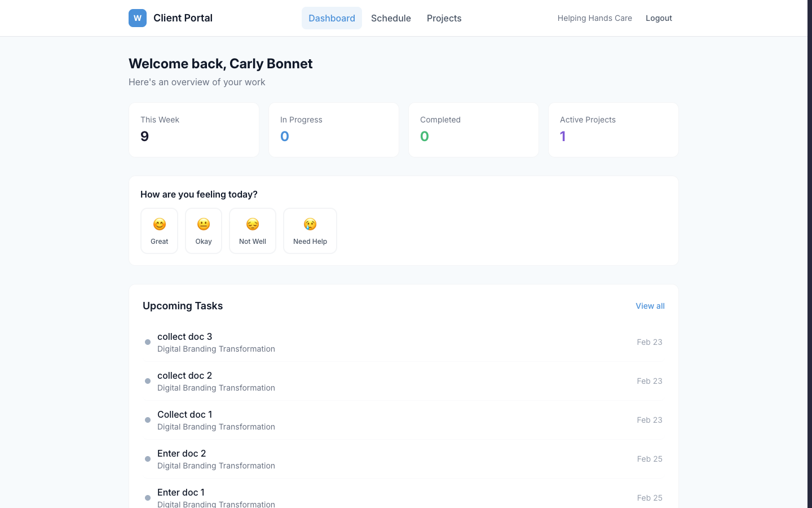The width and height of the screenshot is (812, 508).
Task: Click the "Completed" counter showing 0
Action: (425, 136)
